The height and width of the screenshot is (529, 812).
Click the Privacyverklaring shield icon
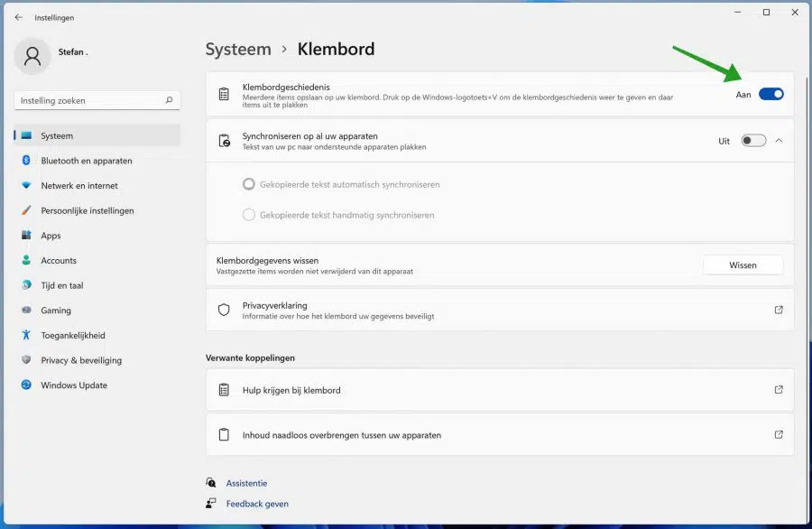point(224,310)
